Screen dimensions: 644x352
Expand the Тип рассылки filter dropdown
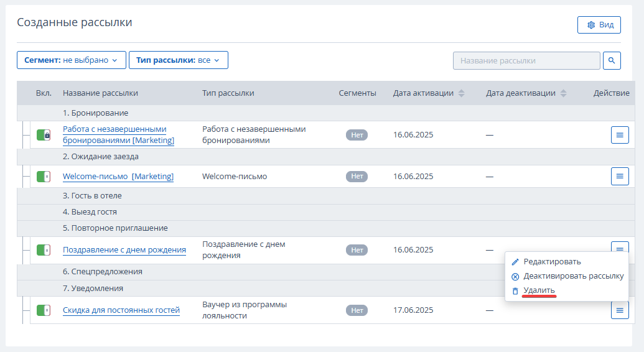point(178,60)
